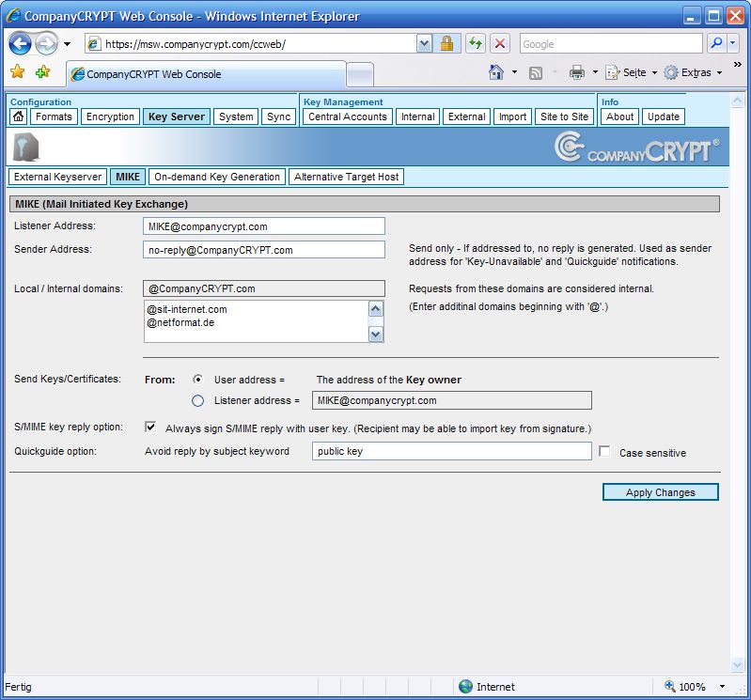Show more toolbar items chevron
751x700 pixels.
[x=738, y=64]
